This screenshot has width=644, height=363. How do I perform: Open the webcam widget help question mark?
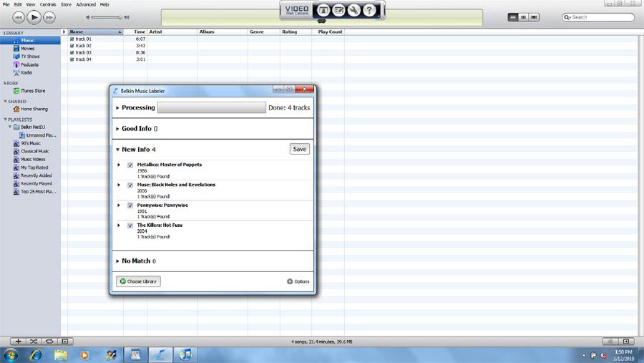click(369, 10)
